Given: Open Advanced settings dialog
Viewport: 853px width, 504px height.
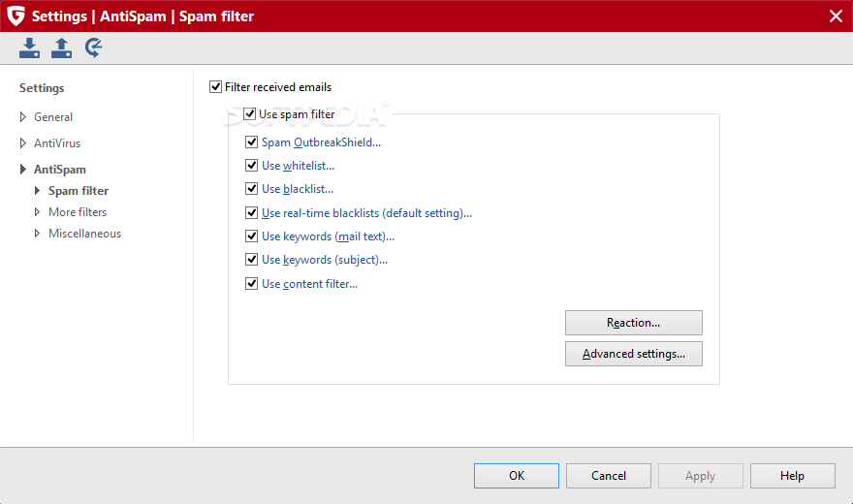Looking at the screenshot, I should [634, 354].
